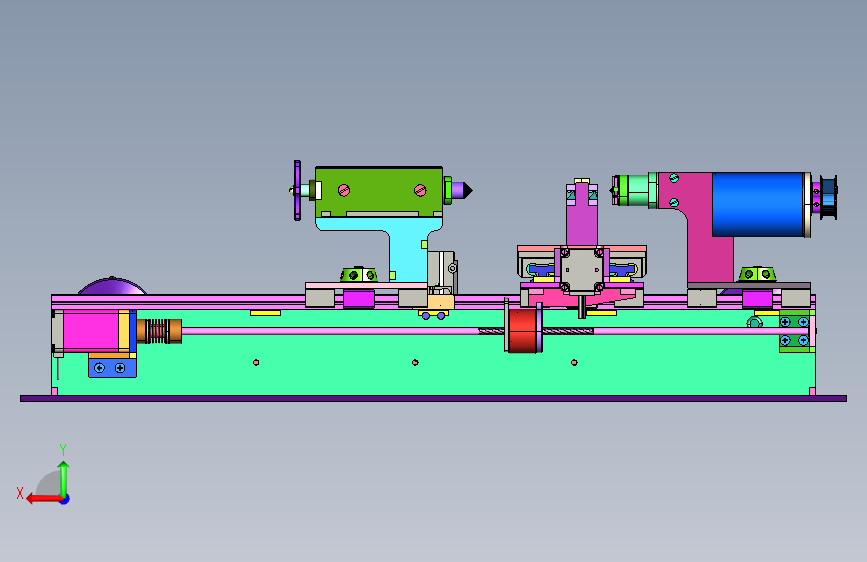The width and height of the screenshot is (867, 562).
Task: Select the blue cylindrical spindle motor
Action: pos(758,205)
